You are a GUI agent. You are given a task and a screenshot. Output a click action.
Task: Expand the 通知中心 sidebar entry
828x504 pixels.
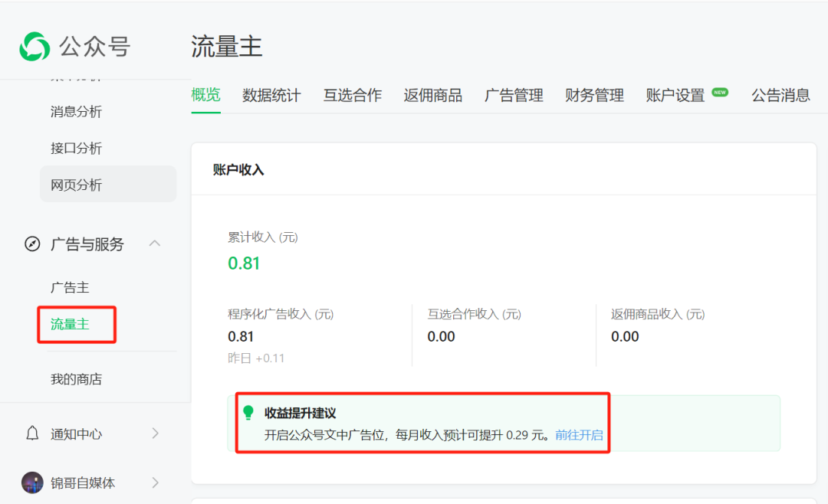[x=155, y=434]
